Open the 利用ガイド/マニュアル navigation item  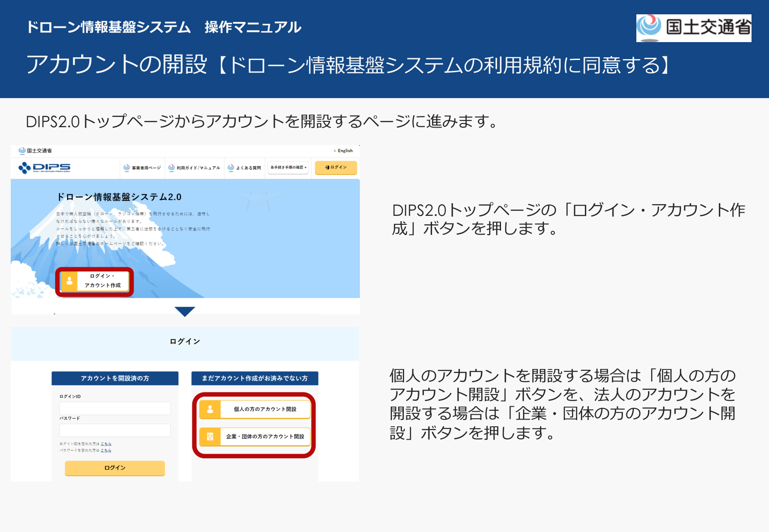pyautogui.click(x=194, y=168)
